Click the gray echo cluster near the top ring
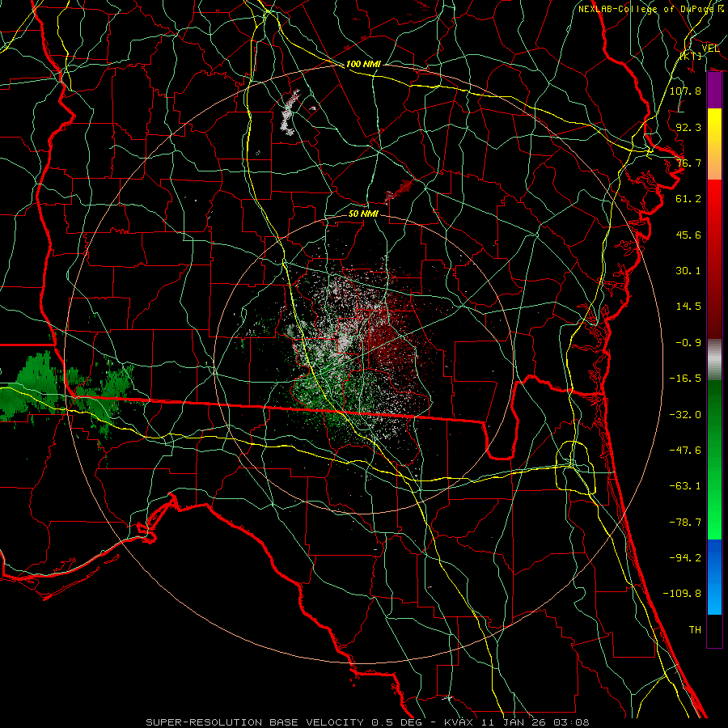The image size is (728, 728). tap(289, 112)
